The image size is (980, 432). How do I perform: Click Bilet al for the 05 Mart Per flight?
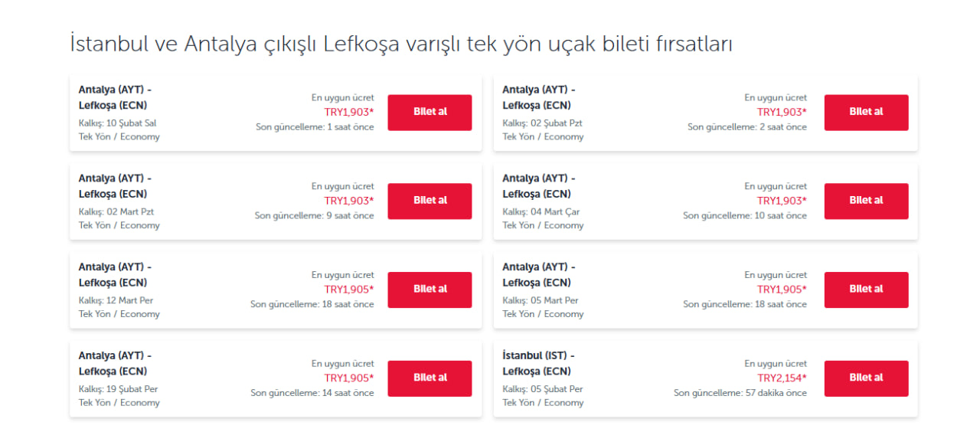[866, 290]
